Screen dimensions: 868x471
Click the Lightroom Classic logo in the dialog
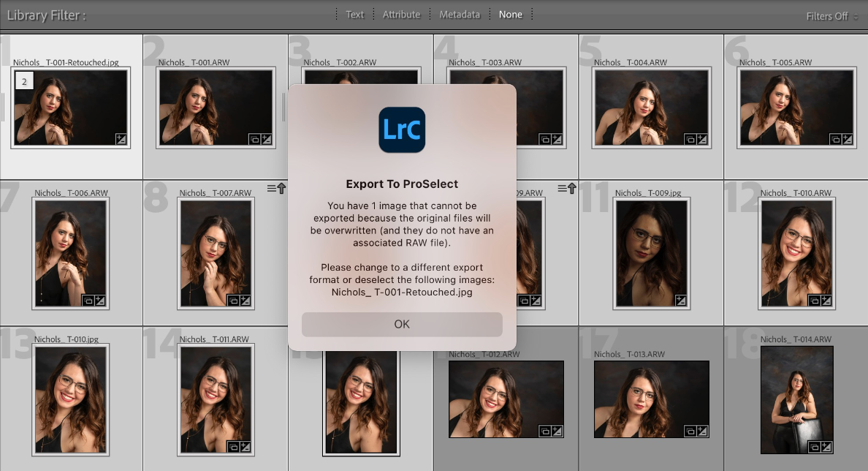[402, 129]
